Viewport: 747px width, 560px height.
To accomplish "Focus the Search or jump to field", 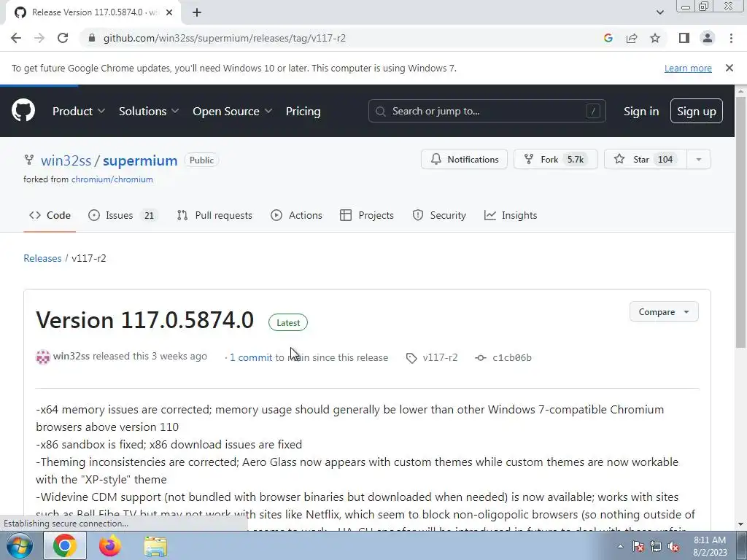I will coord(487,111).
